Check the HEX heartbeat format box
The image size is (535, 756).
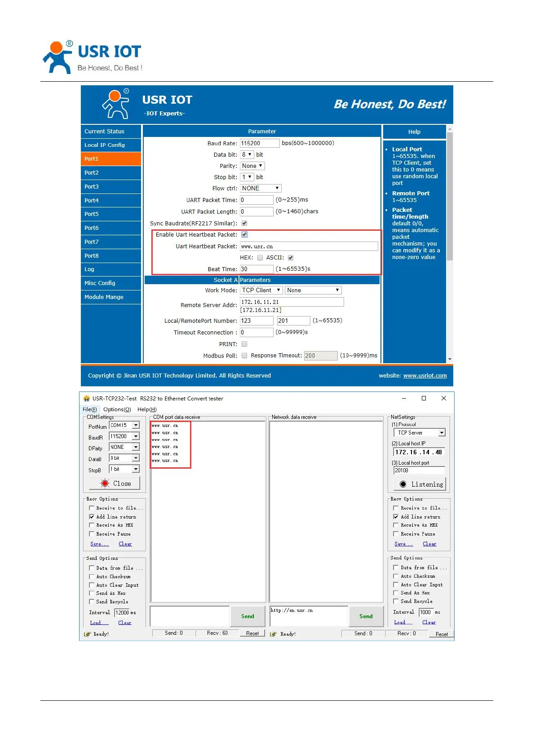point(260,258)
